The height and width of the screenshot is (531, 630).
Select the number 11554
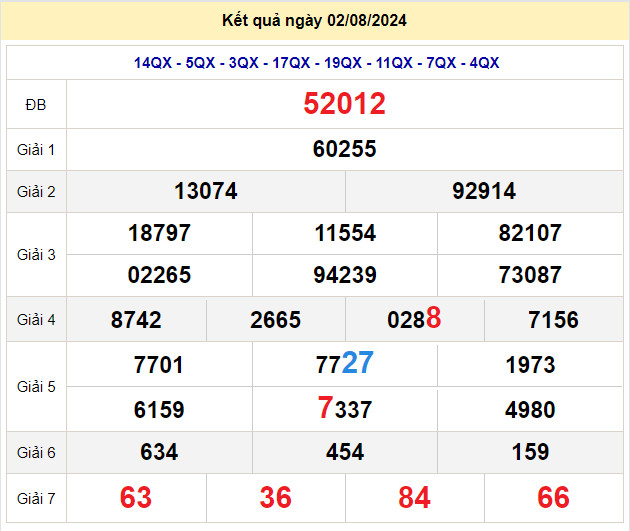click(345, 233)
